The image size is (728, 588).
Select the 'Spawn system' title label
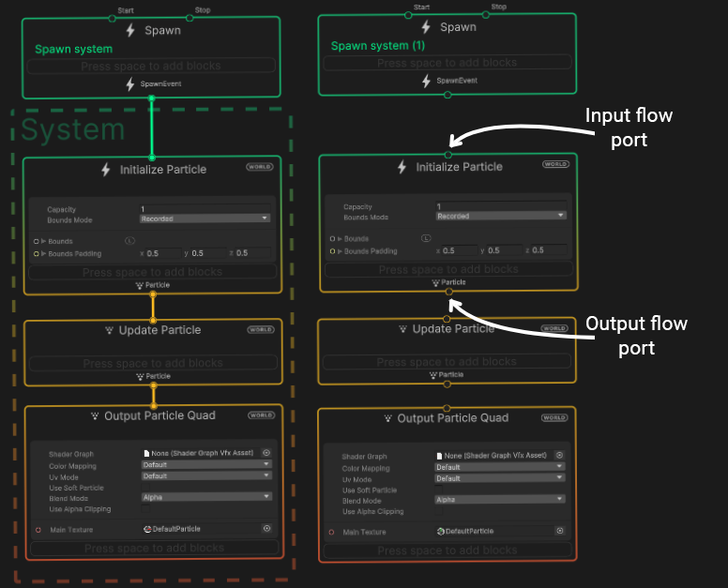[73, 49]
